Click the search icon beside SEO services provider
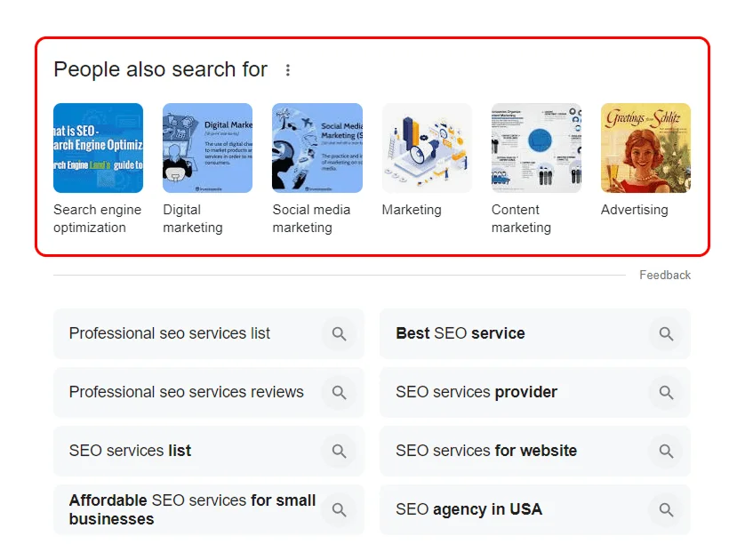Screen dimensions: 745x560 (666, 392)
